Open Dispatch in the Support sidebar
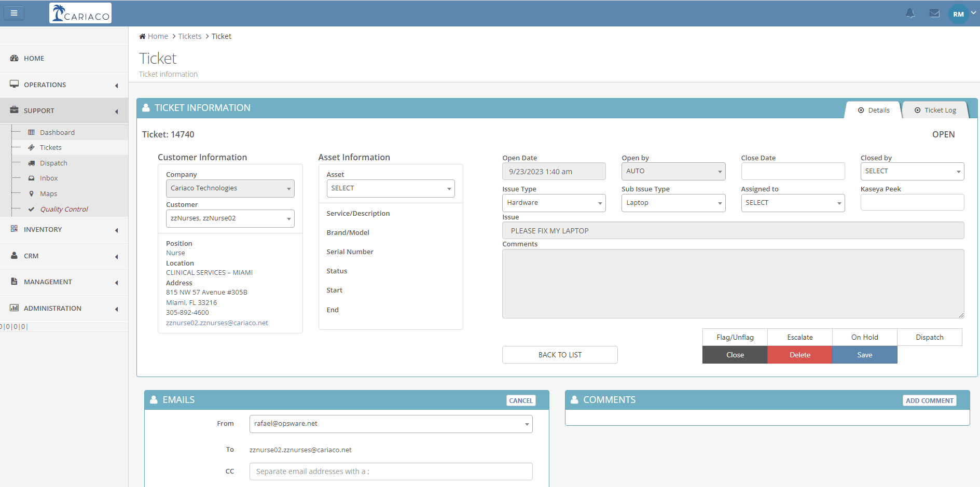The width and height of the screenshot is (980, 487). click(x=53, y=163)
